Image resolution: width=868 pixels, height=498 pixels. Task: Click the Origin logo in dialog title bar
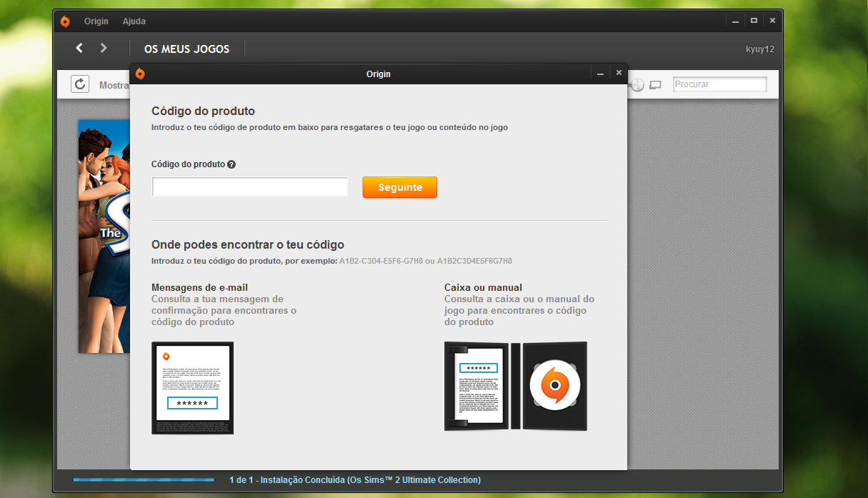[x=140, y=74]
